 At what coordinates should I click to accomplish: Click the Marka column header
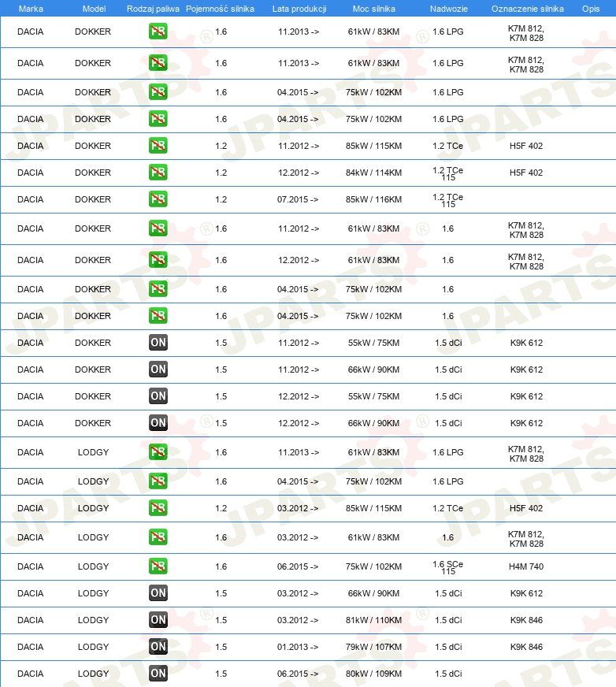pyautogui.click(x=31, y=9)
